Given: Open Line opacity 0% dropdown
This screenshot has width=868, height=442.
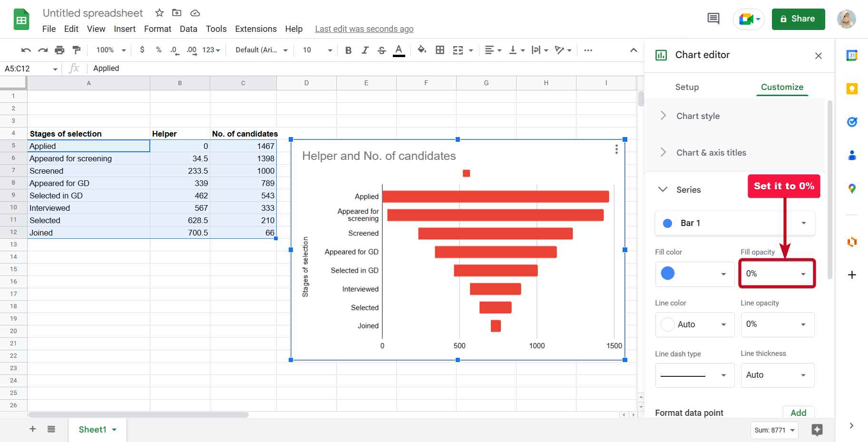Looking at the screenshot, I should tap(777, 324).
